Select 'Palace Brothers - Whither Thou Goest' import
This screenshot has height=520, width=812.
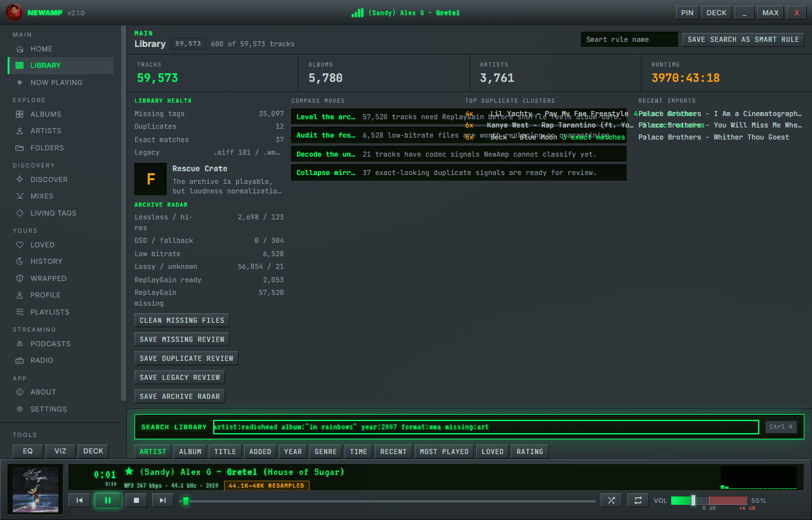click(714, 137)
